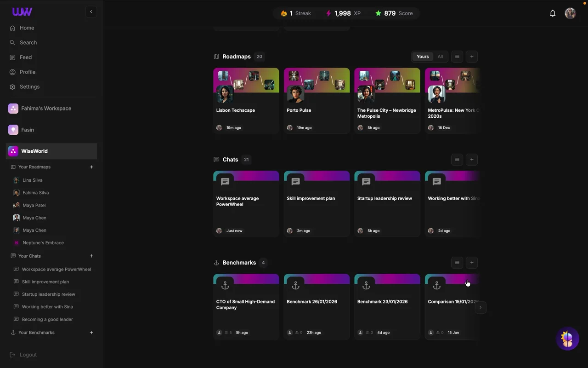Click the chat bubble icon on Skill improvement plan

[x=295, y=181]
